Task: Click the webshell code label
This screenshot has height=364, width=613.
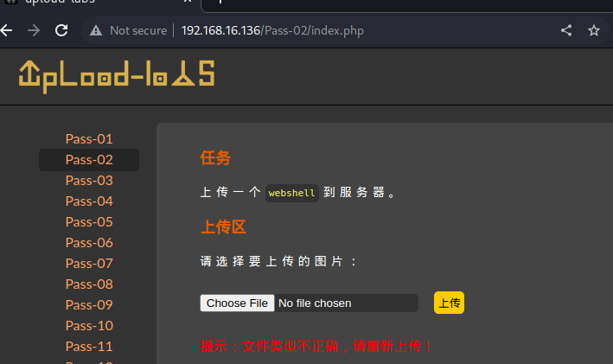Action: (291, 193)
